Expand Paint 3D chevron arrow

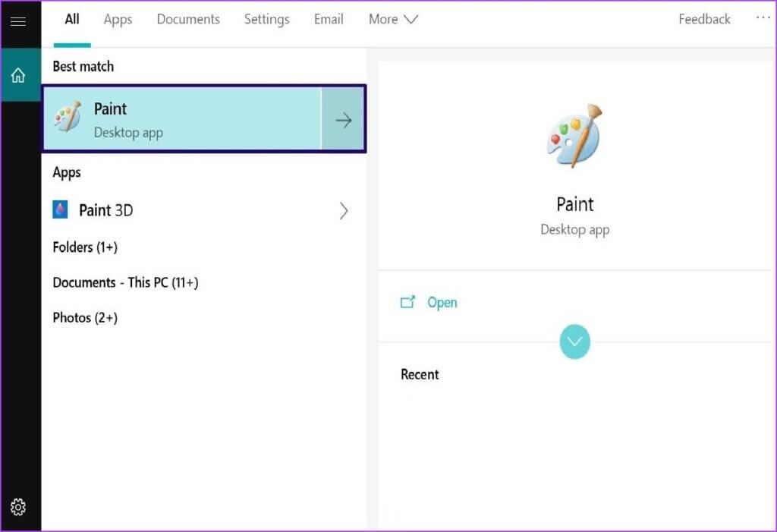(x=344, y=211)
